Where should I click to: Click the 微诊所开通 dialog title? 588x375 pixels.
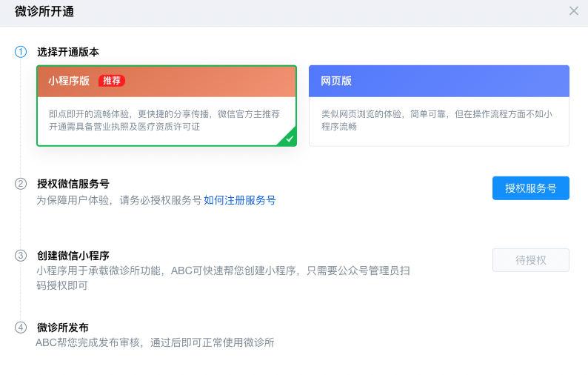[x=44, y=11]
